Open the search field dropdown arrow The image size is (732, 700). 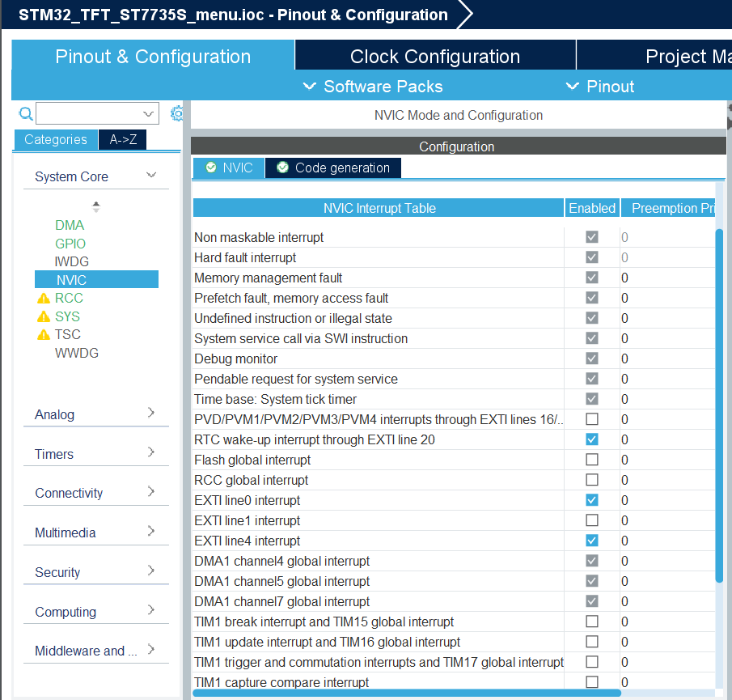click(149, 113)
